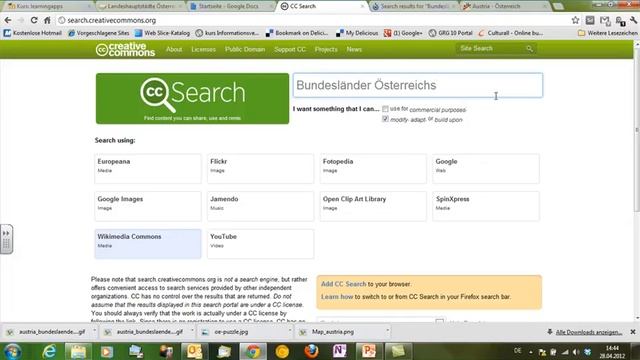Click the Windows Start button

click(x=13, y=351)
